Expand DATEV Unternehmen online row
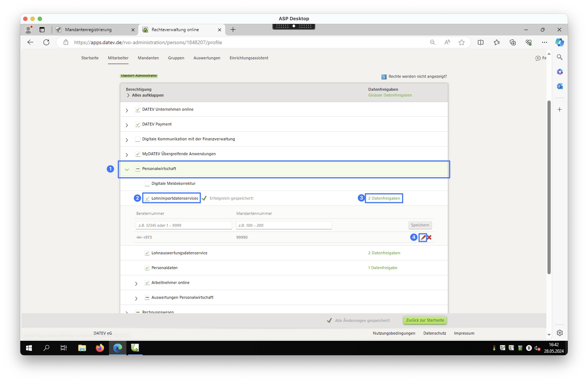This screenshot has height=382, width=588. [127, 110]
